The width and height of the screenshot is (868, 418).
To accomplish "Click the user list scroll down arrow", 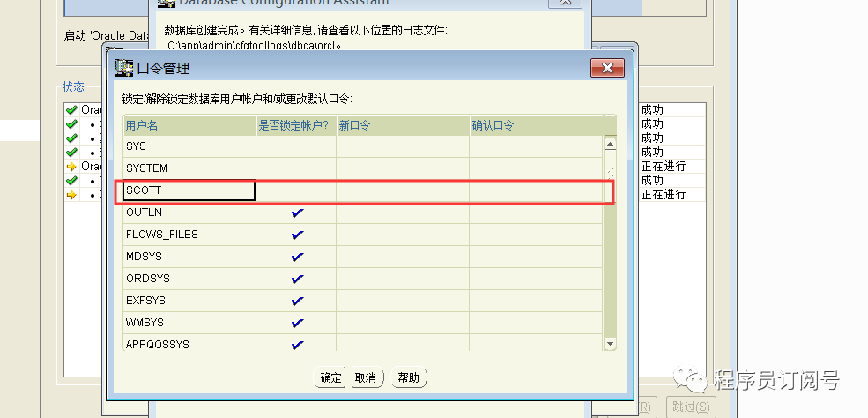I will [610, 344].
